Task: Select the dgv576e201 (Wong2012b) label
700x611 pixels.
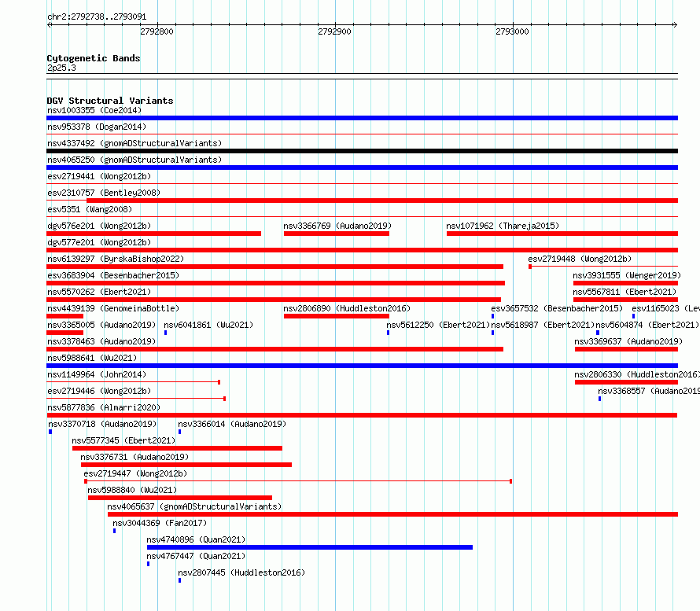Action: [x=99, y=226]
